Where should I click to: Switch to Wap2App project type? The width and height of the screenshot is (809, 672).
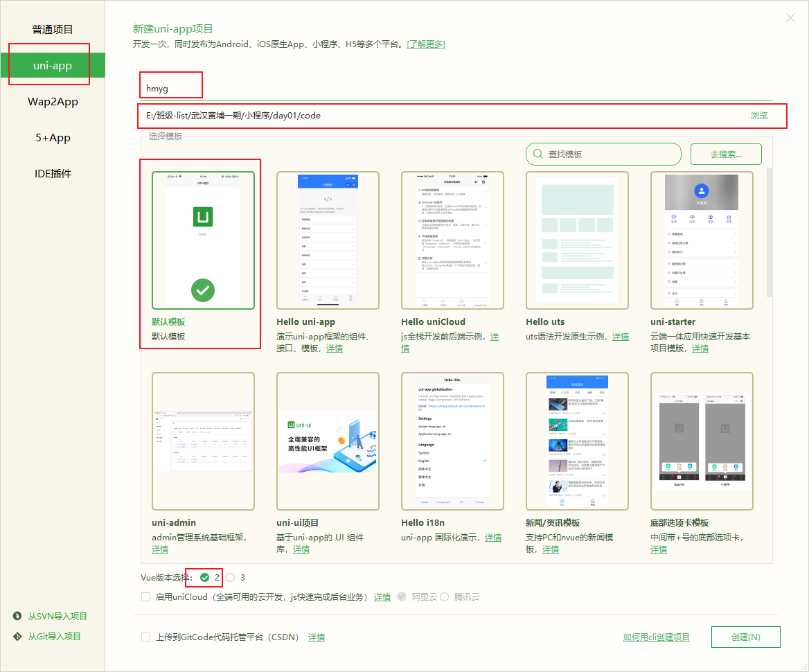[52, 102]
